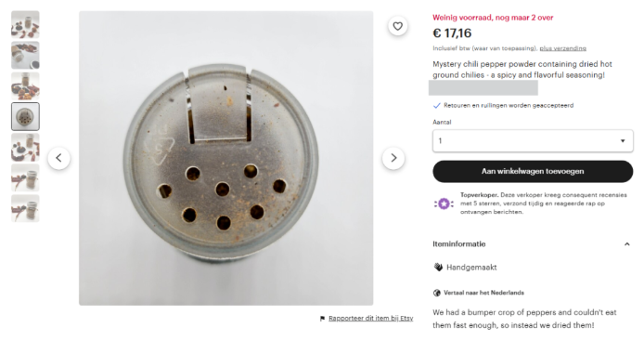The image size is (644, 341).
Task: Open the Aantal quantity dropdown
Action: point(533,140)
